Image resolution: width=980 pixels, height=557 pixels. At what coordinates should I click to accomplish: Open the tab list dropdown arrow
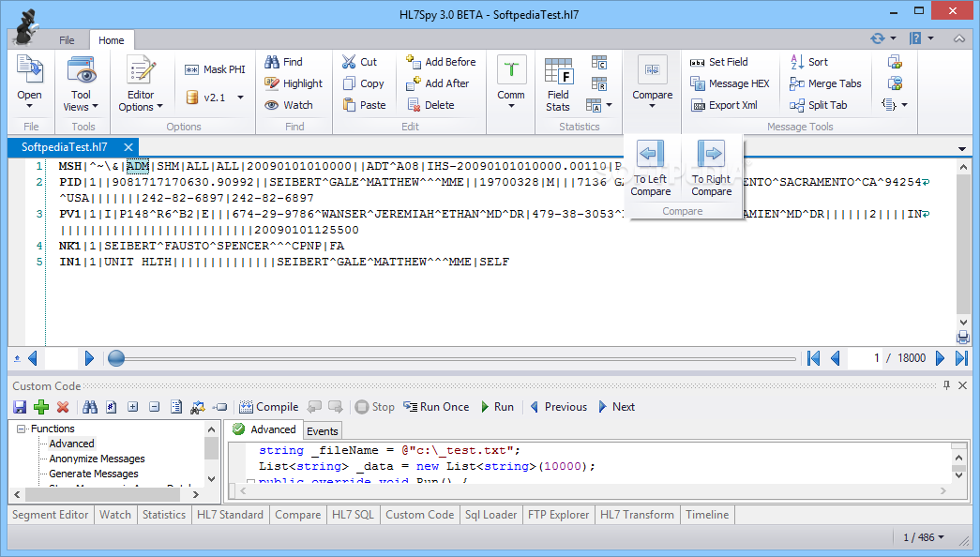tap(962, 149)
